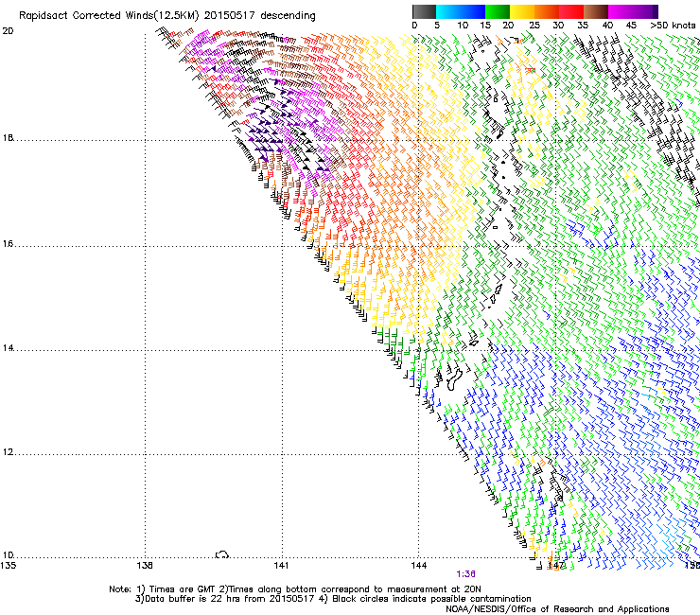Click the green 15-20 knots legend swatch
This screenshot has width=700, height=615.
[x=498, y=11]
